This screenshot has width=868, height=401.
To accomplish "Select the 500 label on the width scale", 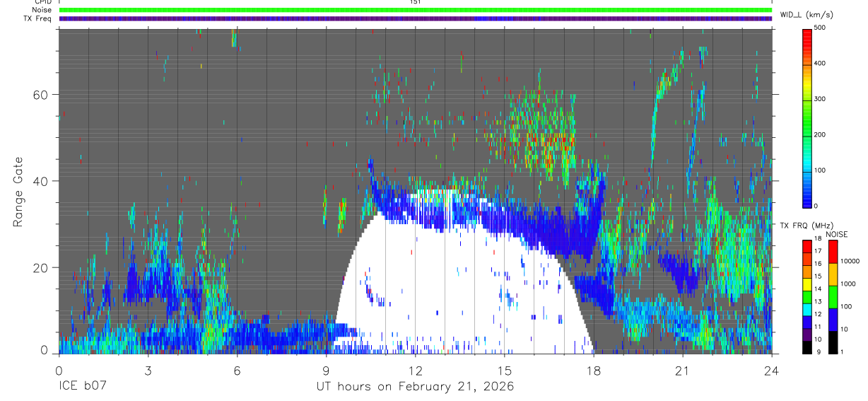I will (819, 28).
